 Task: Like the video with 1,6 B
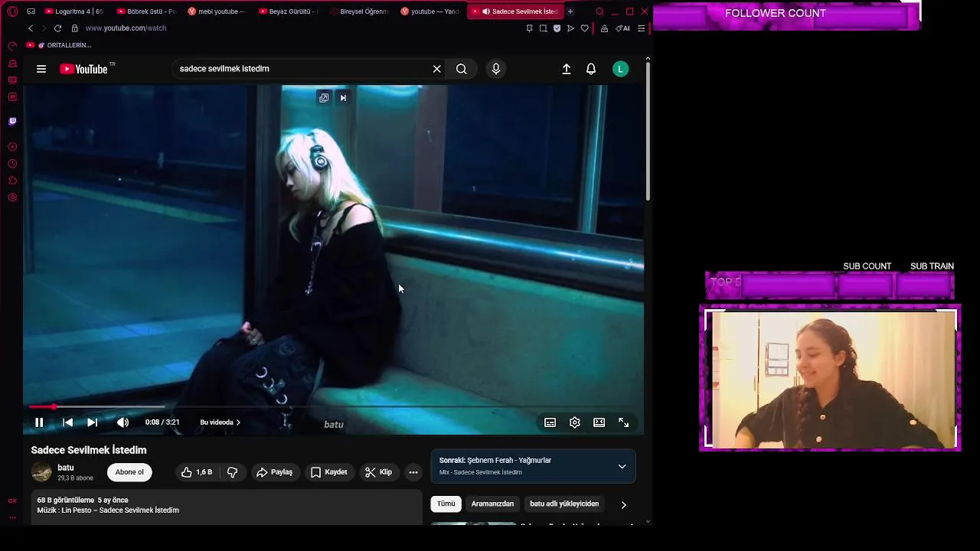tap(197, 472)
